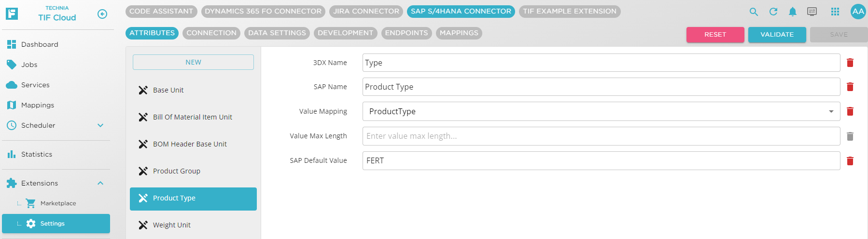Create a new attribute with NEW button
Viewport: 868px width, 239px height.
point(193,62)
